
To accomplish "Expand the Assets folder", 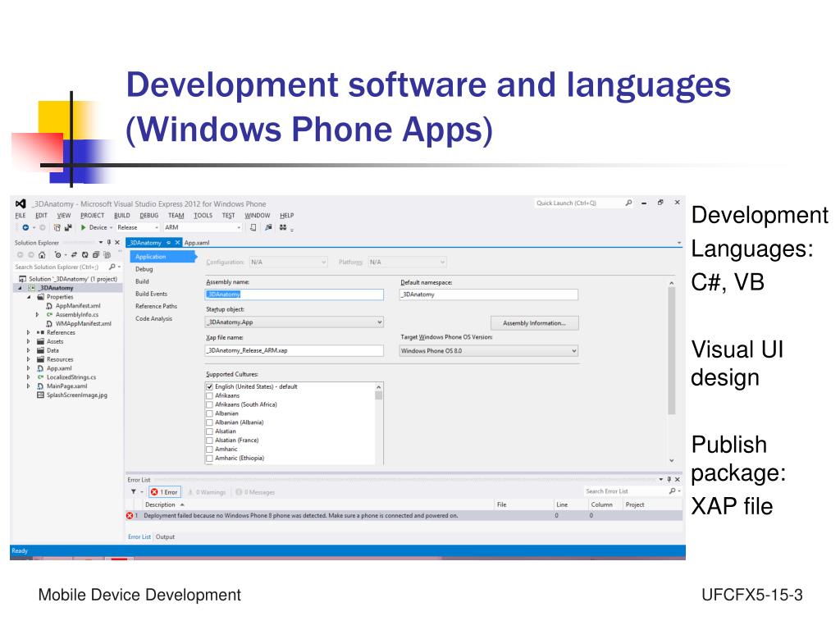I will tap(29, 342).
